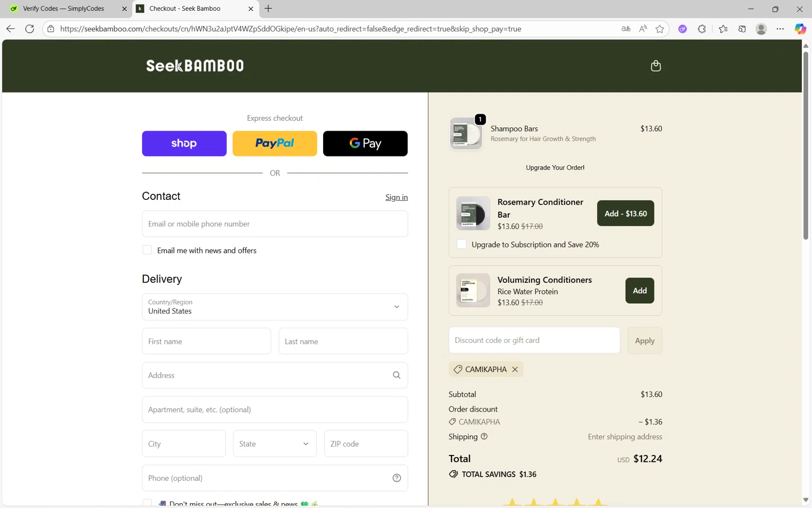Show phone number help question mark

[x=396, y=478]
